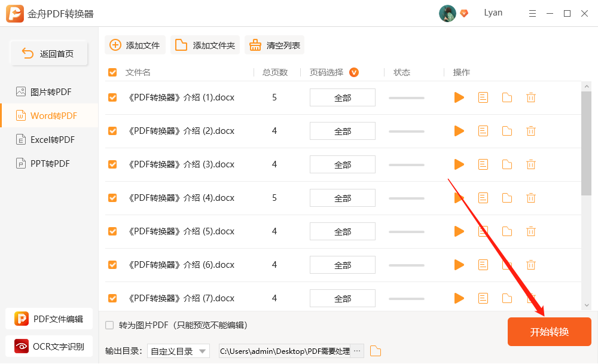Expand the 页码选择 orange dropdown arrow
The image size is (598, 364).
tap(354, 72)
